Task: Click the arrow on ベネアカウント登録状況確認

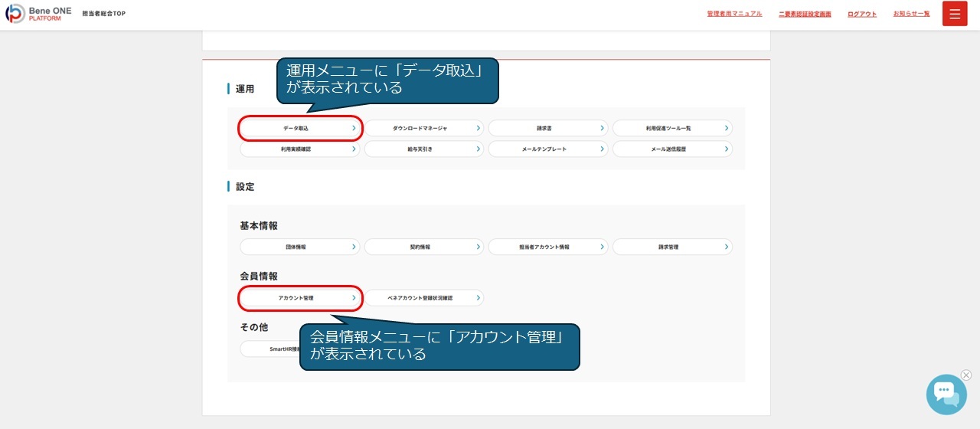Action: pyautogui.click(x=478, y=297)
